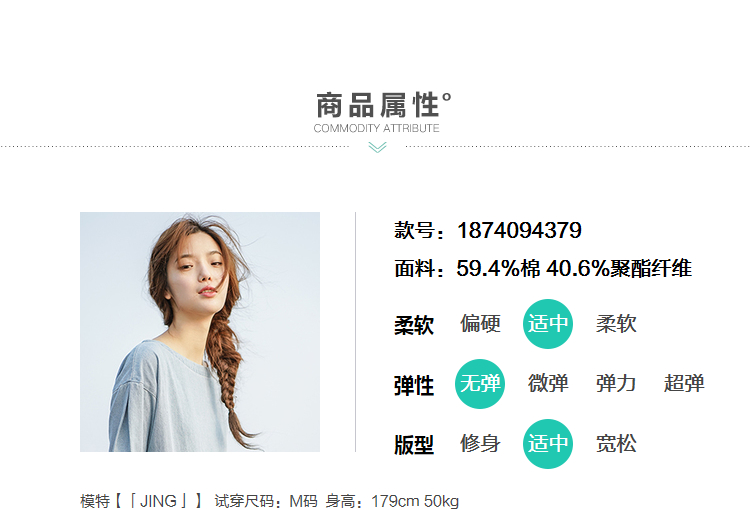
Task: Select the 无弹 elasticity option
Action: (480, 384)
